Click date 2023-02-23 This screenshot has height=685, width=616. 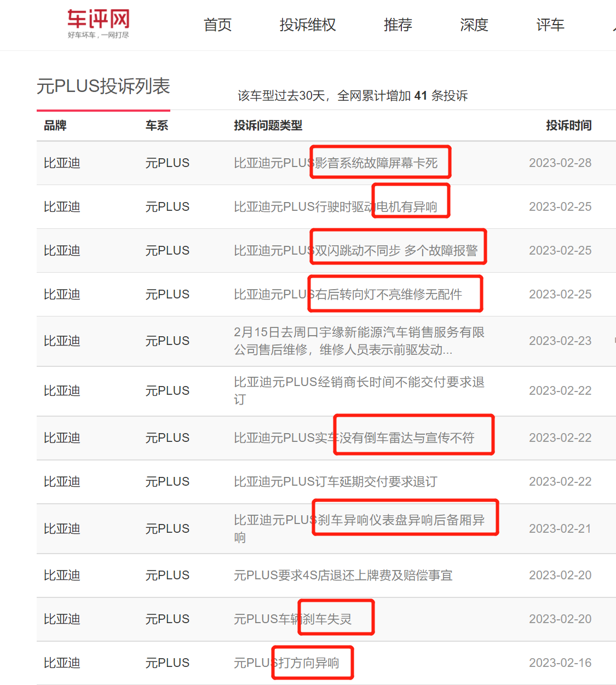[560, 341]
